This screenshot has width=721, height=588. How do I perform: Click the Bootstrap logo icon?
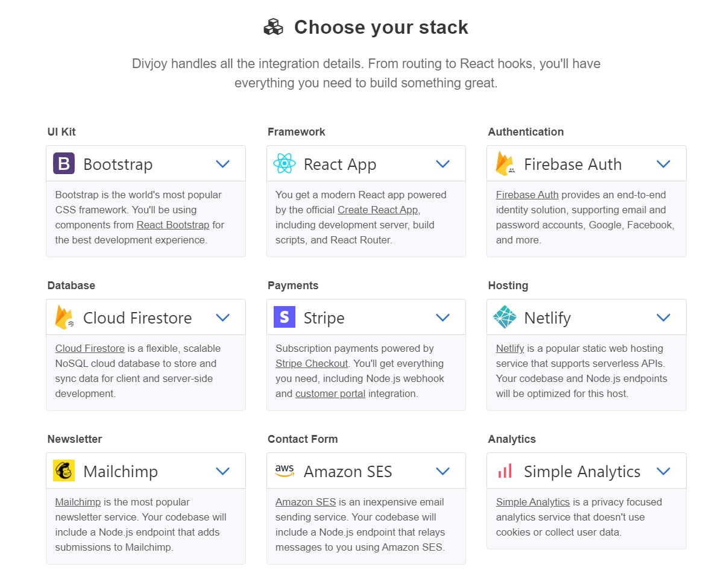click(x=64, y=164)
